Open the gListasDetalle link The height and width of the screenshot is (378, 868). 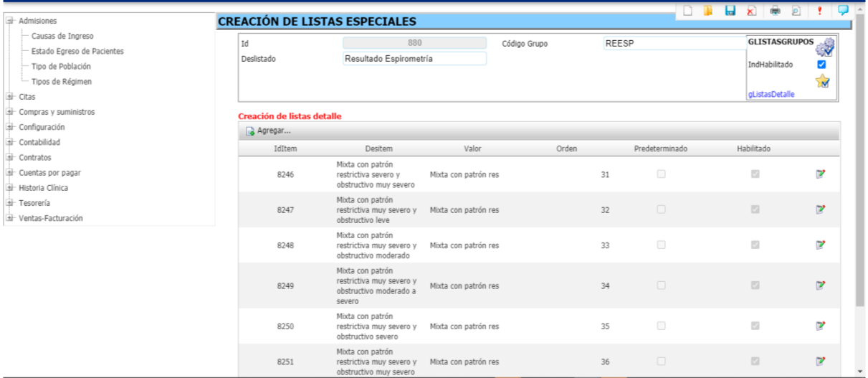771,94
